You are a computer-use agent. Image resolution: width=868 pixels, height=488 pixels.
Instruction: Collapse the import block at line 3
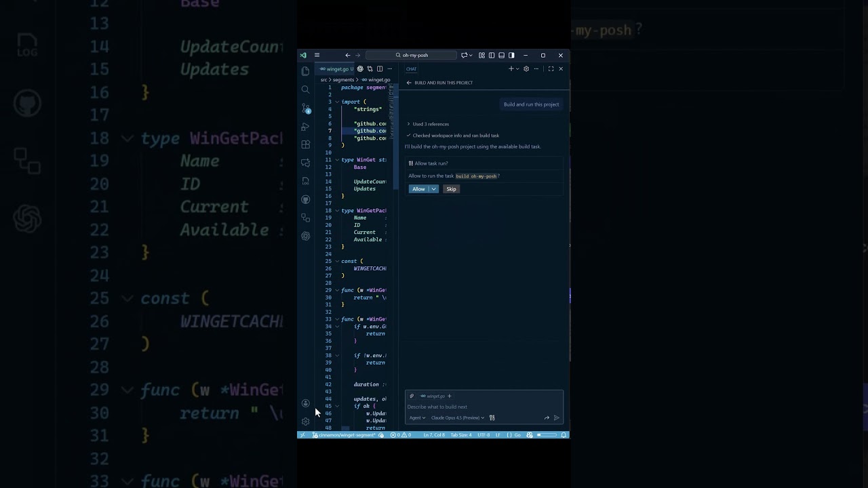337,102
